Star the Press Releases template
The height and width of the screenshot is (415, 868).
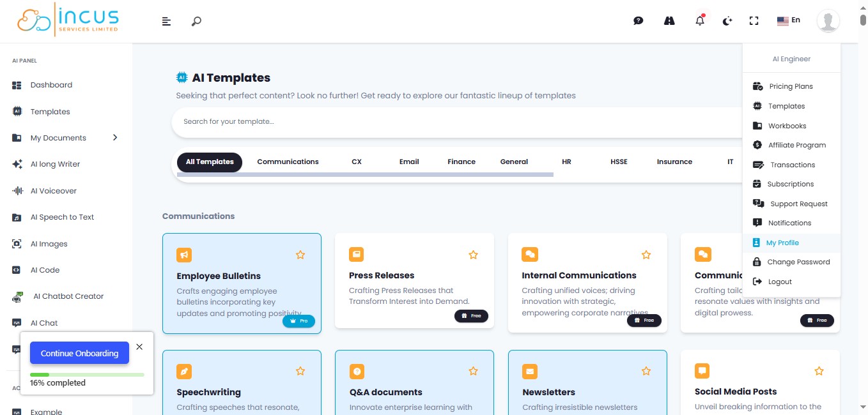coord(473,255)
